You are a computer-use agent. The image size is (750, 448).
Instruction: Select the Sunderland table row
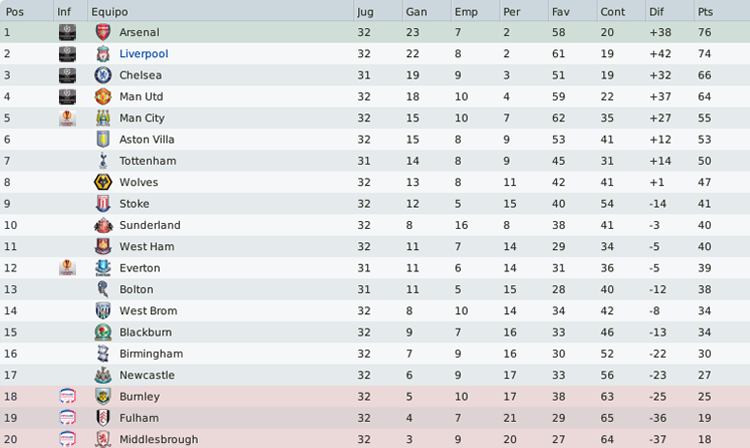pos(375,225)
